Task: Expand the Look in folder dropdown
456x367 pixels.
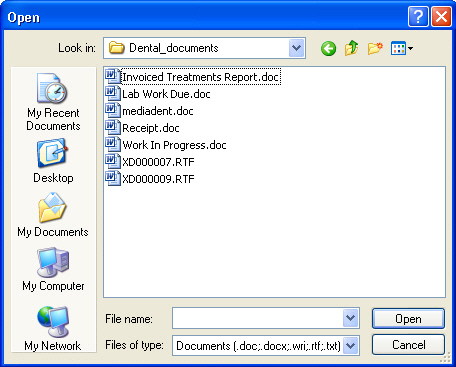Action: coord(297,48)
